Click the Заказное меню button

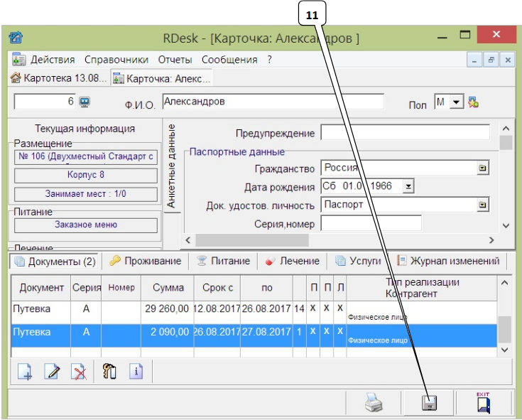coord(86,225)
